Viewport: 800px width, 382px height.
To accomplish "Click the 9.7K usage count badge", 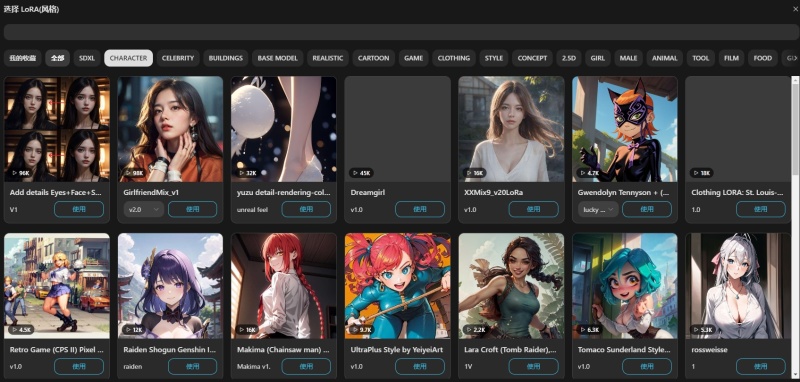I will [363, 330].
